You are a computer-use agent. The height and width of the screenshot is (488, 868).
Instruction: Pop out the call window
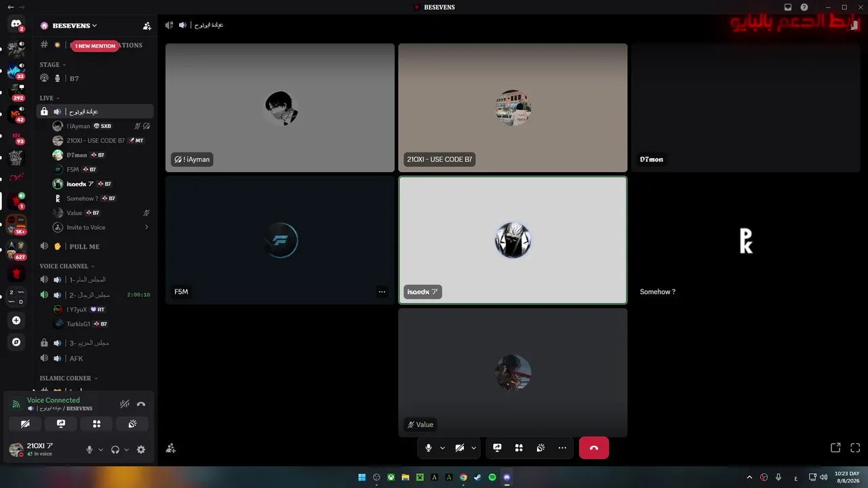[835, 448]
